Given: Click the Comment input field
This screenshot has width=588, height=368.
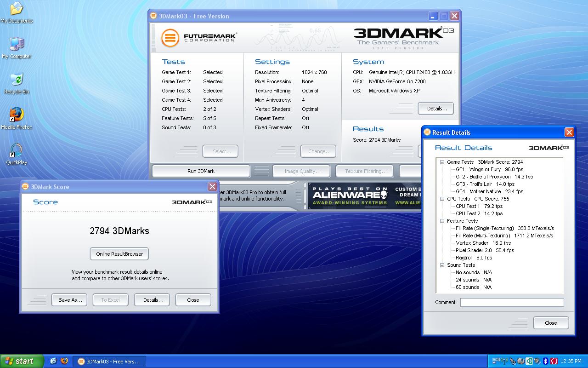Looking at the screenshot, I should (x=512, y=302).
